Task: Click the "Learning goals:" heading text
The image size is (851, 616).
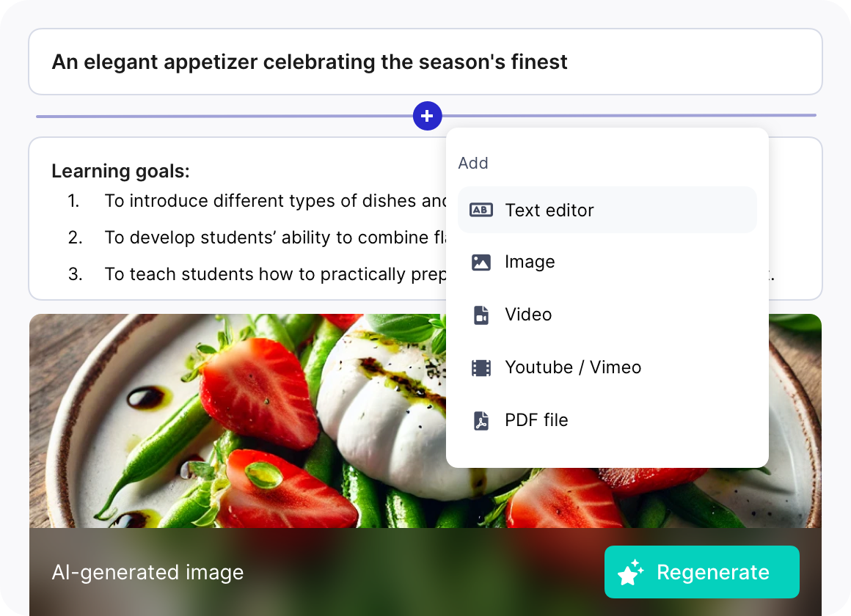Action: (x=120, y=172)
